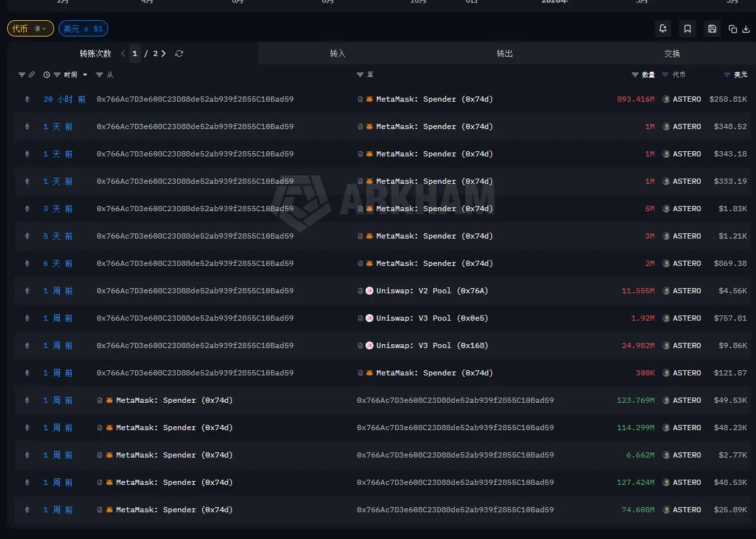Open the 6 天 前 transaction link
This screenshot has width=756, height=539.
58,264
